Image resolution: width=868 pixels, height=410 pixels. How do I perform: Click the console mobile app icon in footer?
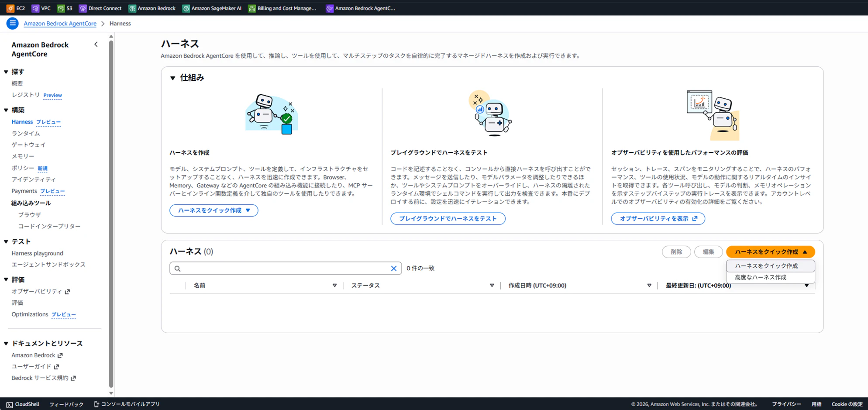point(96,404)
